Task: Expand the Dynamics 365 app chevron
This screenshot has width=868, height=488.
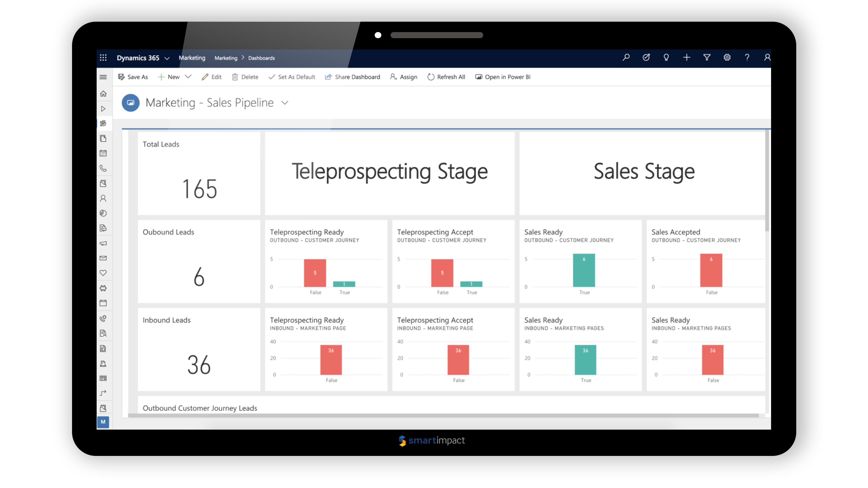Action: [x=168, y=58]
